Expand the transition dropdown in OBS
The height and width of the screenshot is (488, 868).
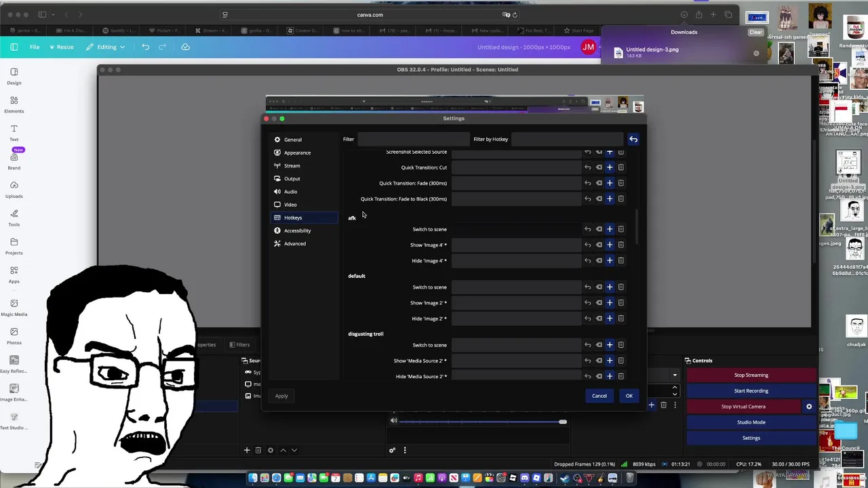pos(675,375)
